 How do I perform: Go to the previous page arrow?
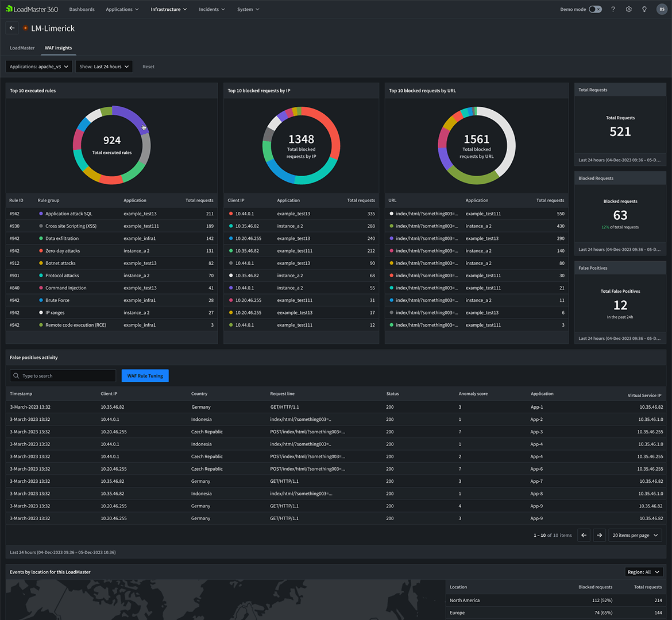(x=584, y=535)
